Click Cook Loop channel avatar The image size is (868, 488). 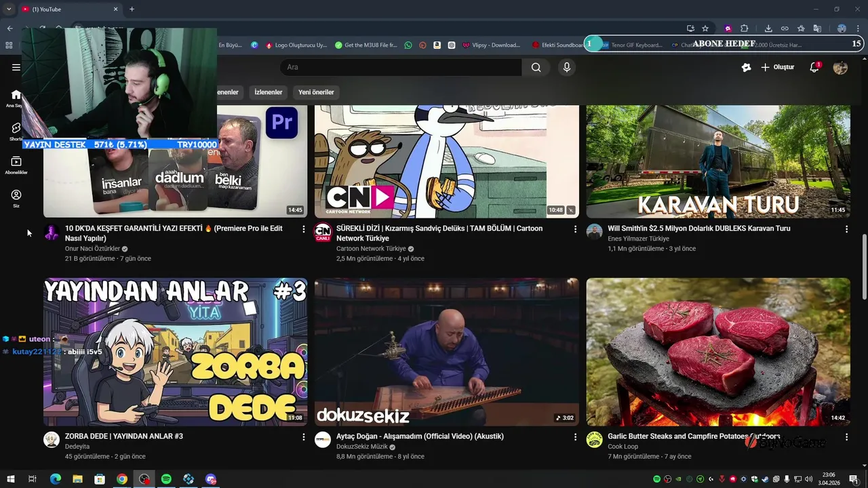(594, 439)
